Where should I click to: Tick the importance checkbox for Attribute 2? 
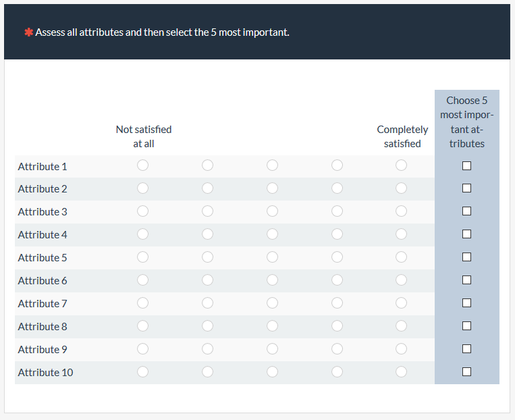(x=466, y=188)
